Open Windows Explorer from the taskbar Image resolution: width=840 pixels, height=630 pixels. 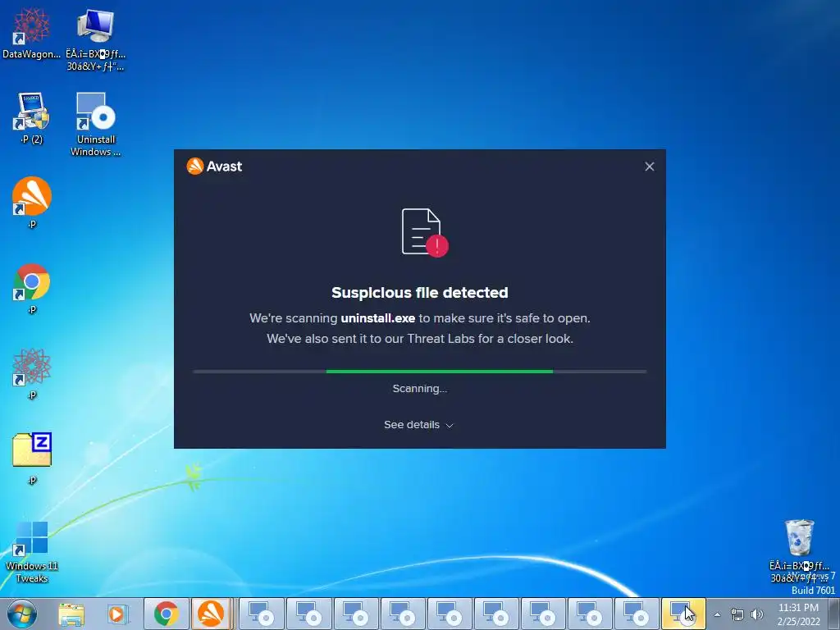tap(71, 614)
